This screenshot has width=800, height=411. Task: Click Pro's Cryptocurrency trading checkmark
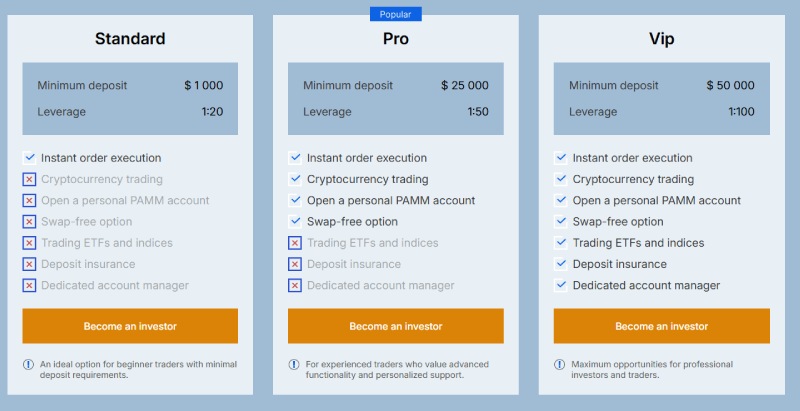[295, 180]
